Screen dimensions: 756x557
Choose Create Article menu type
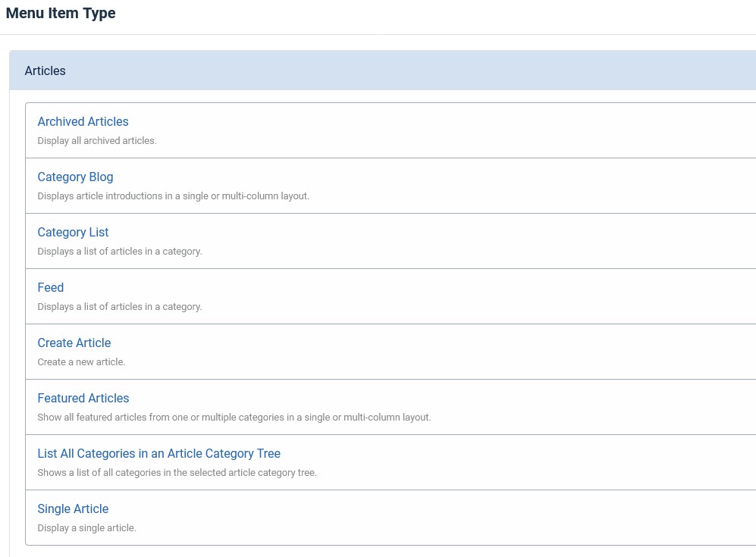(x=74, y=343)
